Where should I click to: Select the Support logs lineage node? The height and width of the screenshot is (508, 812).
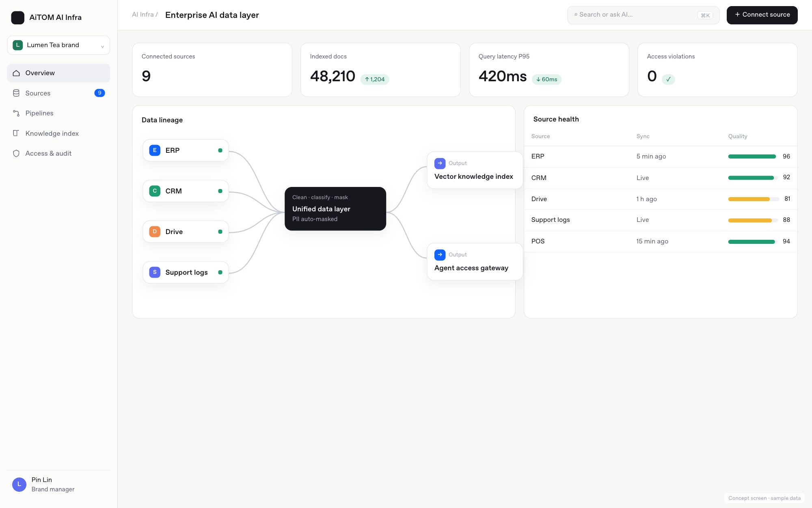pos(186,272)
